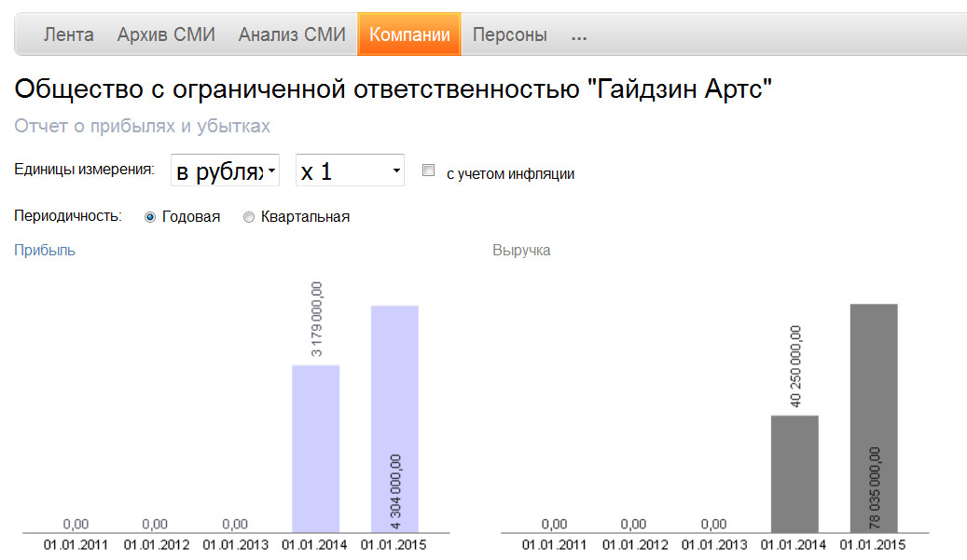967x560 pixels.
Task: Click the profit value 3 179 000,00
Action: point(316,319)
